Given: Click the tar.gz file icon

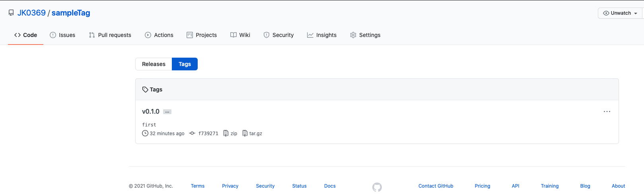Looking at the screenshot, I should pos(245,133).
